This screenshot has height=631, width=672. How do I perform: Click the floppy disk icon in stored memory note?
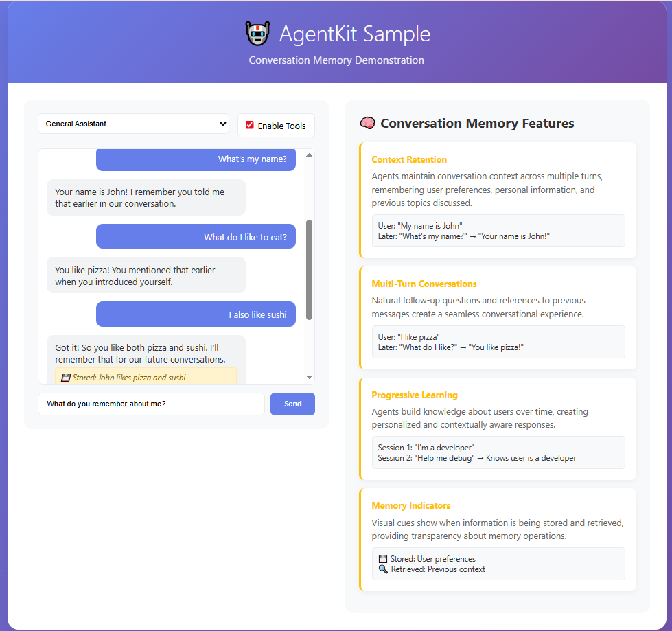[66, 378]
